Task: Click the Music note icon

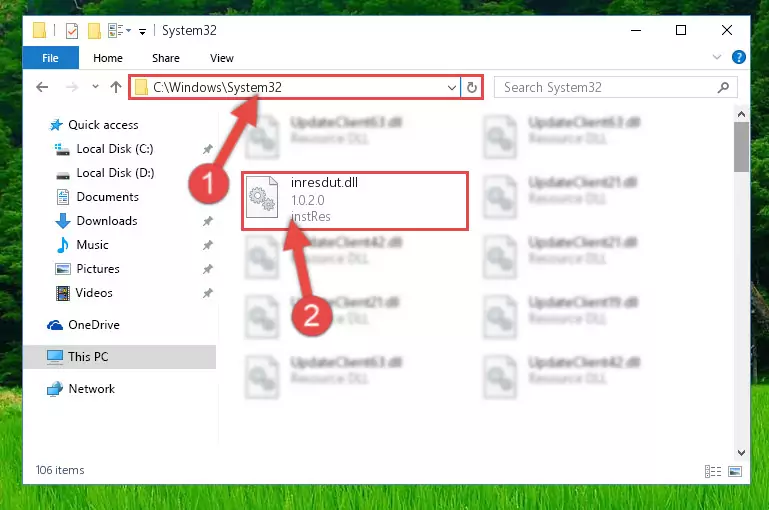Action: [63, 245]
